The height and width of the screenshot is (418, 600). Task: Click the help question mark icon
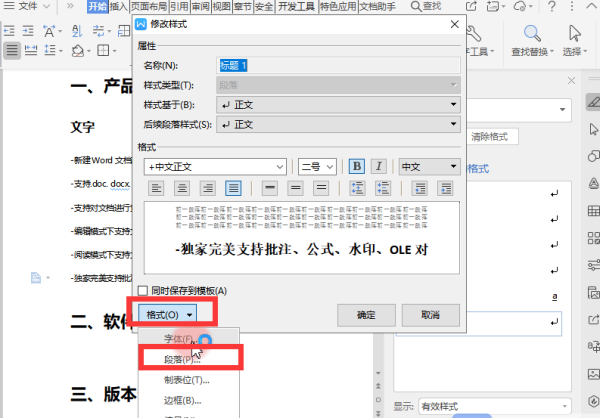click(x=551, y=6)
